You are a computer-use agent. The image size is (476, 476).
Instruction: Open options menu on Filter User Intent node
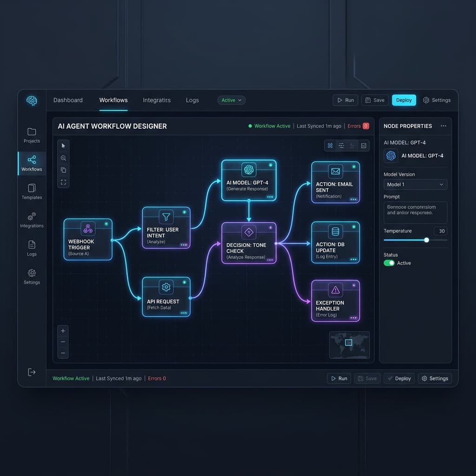[184, 245]
